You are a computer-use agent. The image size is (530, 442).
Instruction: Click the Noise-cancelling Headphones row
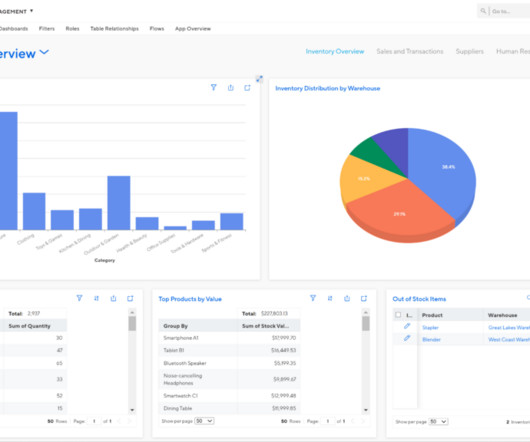(230, 379)
